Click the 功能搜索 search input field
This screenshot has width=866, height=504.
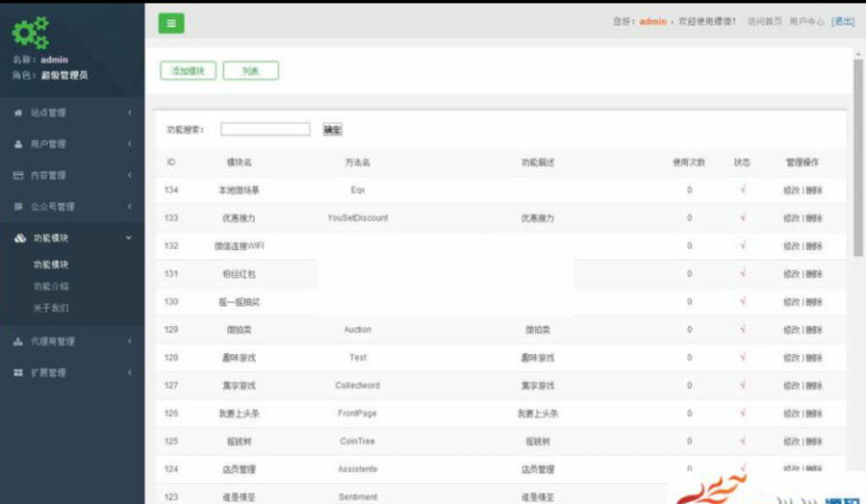266,129
